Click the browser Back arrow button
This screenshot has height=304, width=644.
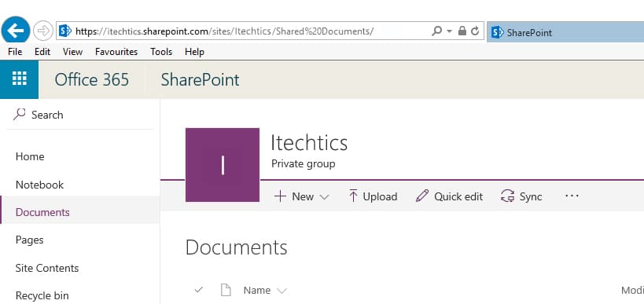pos(16,31)
